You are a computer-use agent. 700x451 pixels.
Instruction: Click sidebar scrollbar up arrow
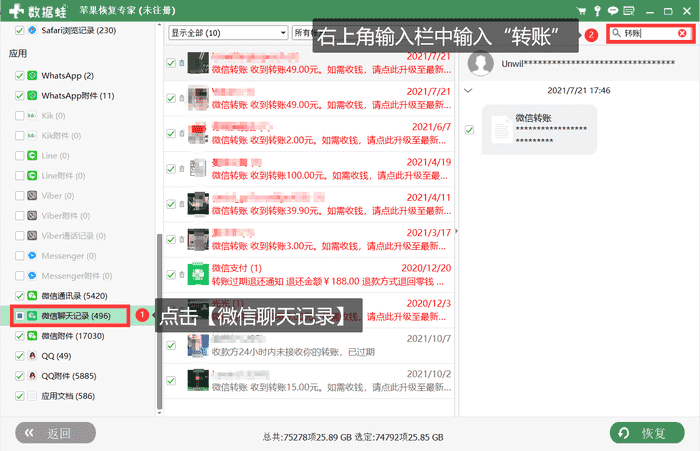tap(159, 25)
